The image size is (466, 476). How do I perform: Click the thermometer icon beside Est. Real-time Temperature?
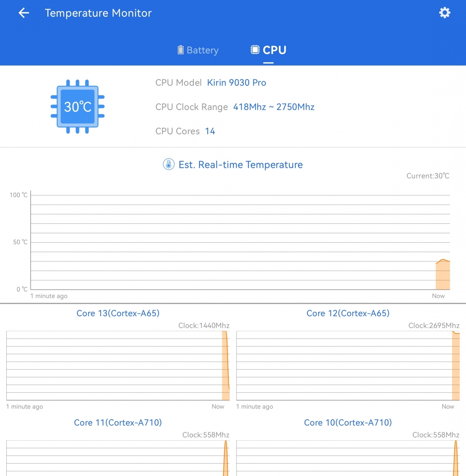[169, 164]
